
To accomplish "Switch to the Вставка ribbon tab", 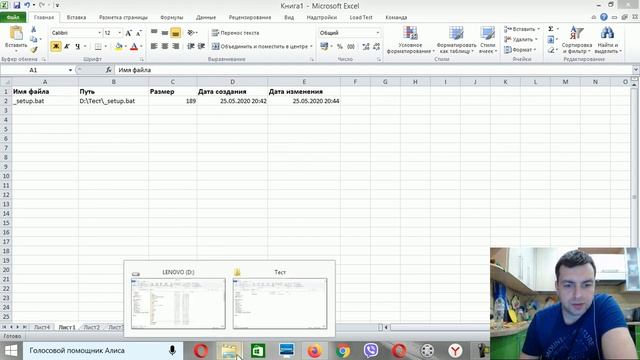I will (x=76, y=18).
